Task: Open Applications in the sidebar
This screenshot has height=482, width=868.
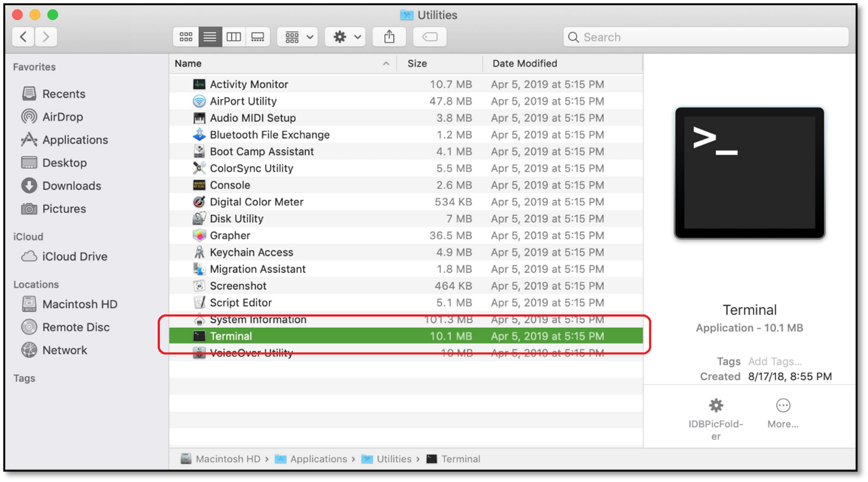Action: (x=65, y=140)
